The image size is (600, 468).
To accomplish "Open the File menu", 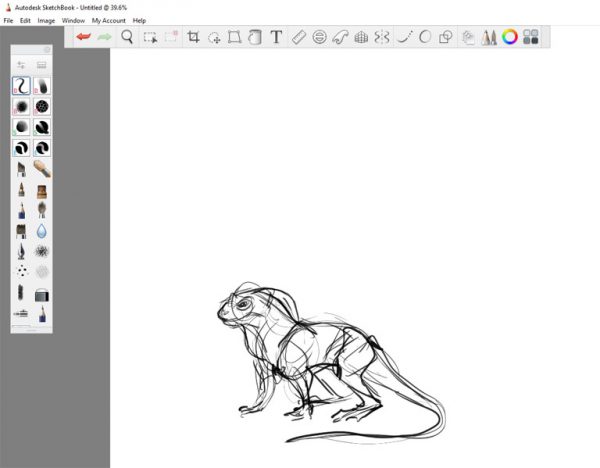I will (x=8, y=20).
